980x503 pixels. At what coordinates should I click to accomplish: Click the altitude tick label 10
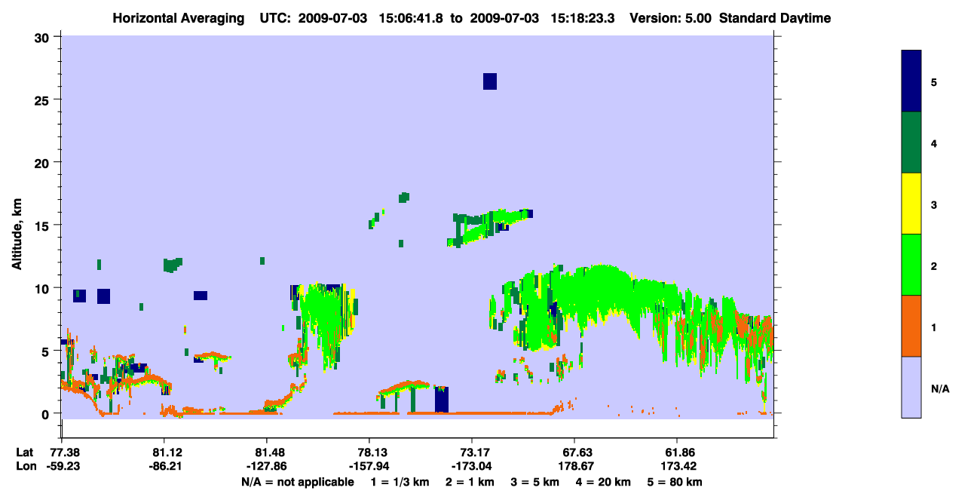point(44,288)
